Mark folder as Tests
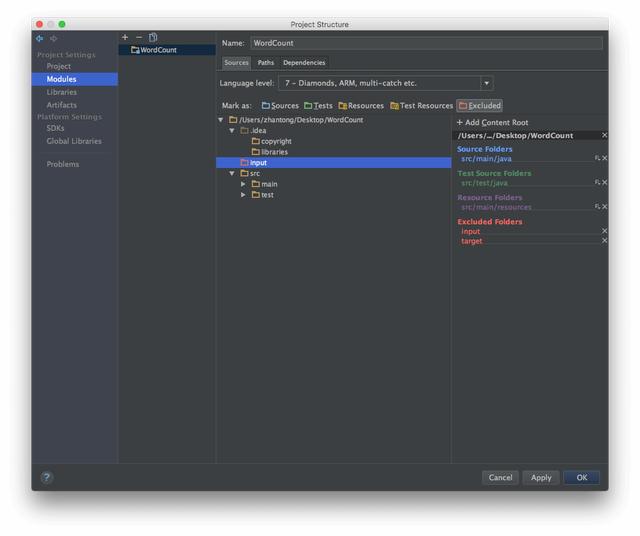This screenshot has height=536, width=640. coord(318,106)
